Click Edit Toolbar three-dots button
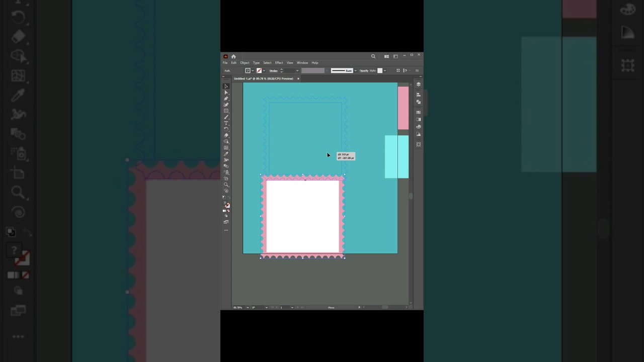 coord(226,230)
